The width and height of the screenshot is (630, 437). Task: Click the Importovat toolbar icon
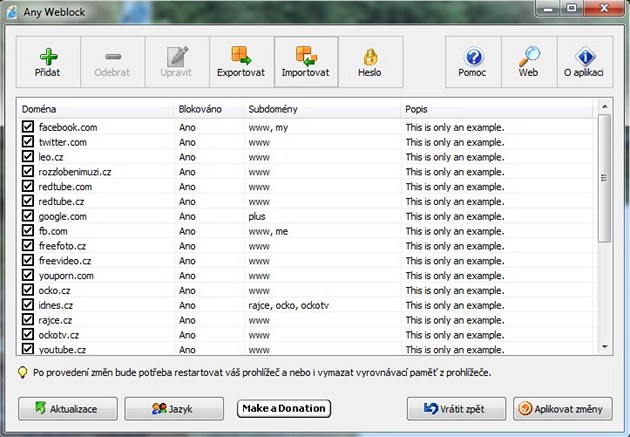[x=306, y=56]
